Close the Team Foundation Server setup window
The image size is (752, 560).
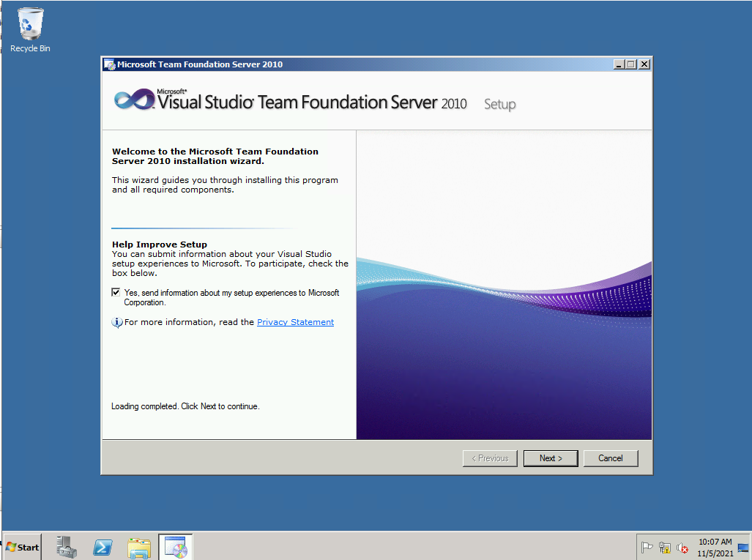(x=644, y=64)
